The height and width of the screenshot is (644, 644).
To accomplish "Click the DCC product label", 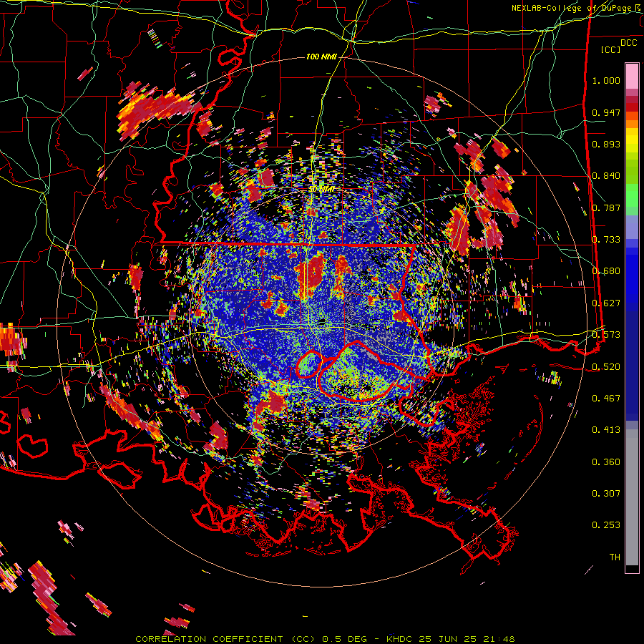I will point(628,43).
